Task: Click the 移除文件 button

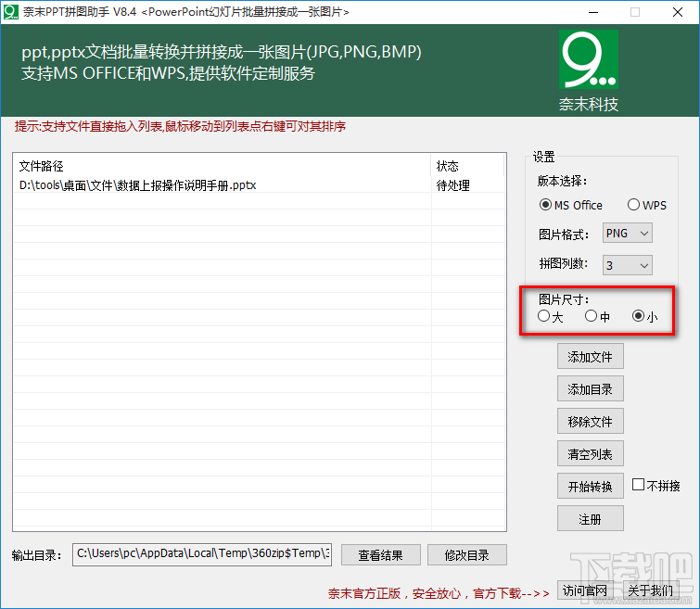Action: tap(591, 421)
